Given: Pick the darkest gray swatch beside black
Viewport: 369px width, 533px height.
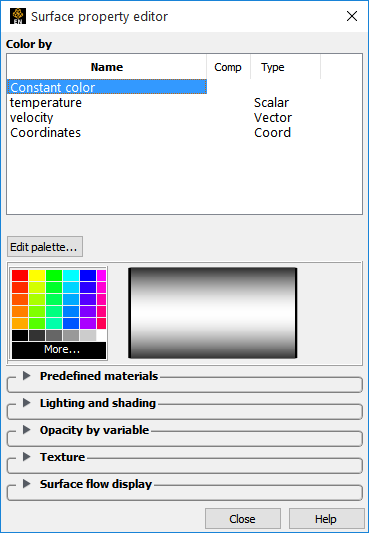Looking at the screenshot, I should [37, 336].
